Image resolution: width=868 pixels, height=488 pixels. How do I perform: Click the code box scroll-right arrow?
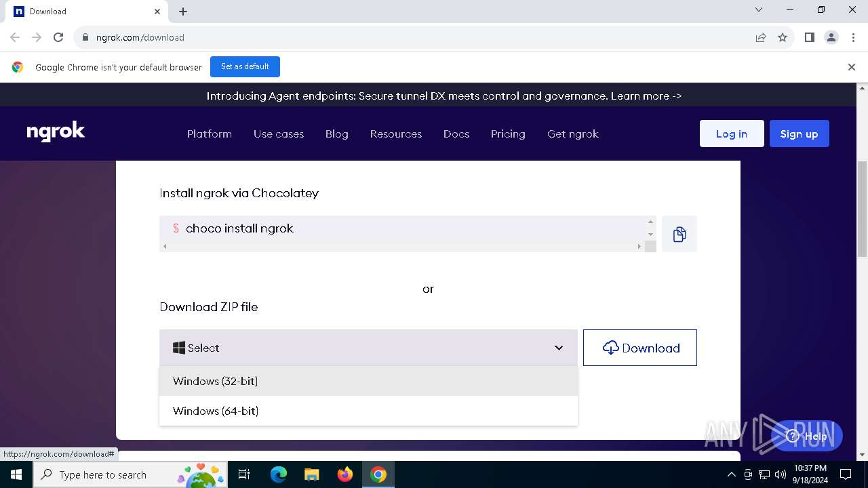click(x=639, y=247)
